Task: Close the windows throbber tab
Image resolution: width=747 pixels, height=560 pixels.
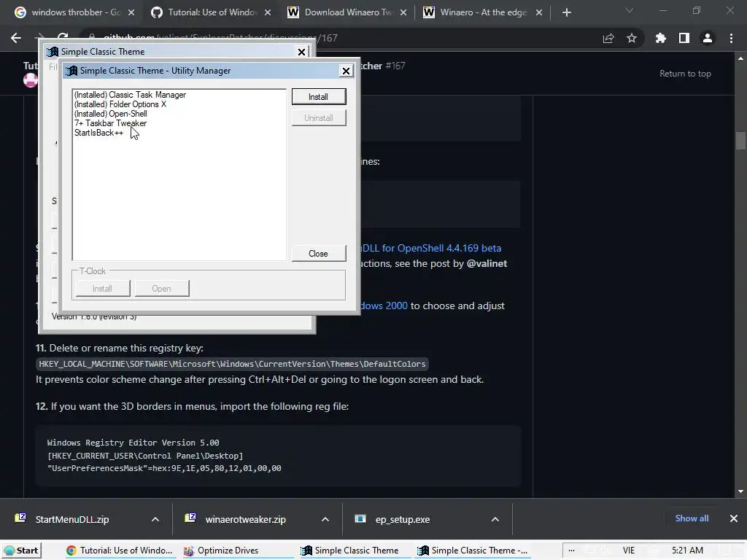Action: pos(131,12)
